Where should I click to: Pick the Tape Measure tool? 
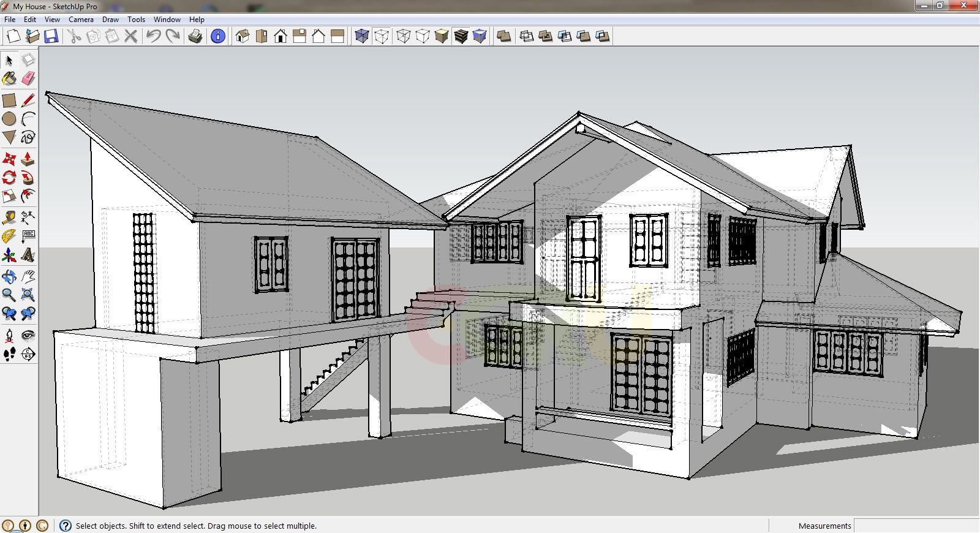pyautogui.click(x=9, y=217)
